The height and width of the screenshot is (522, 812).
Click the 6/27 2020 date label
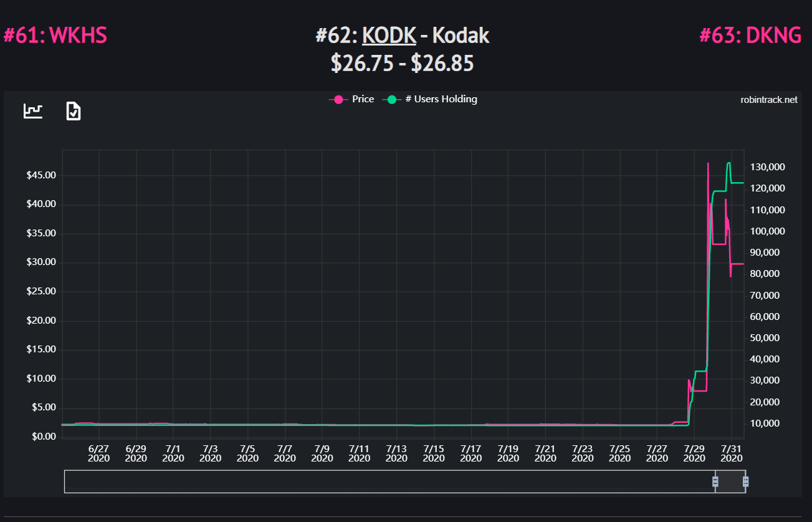tap(98, 453)
